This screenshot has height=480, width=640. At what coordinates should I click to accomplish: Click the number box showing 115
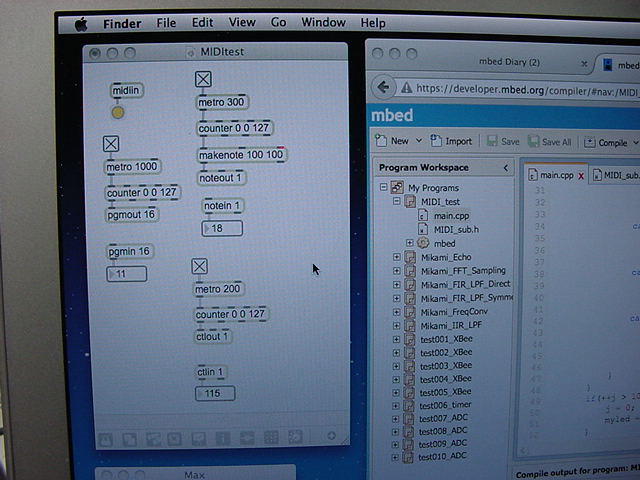coord(215,393)
